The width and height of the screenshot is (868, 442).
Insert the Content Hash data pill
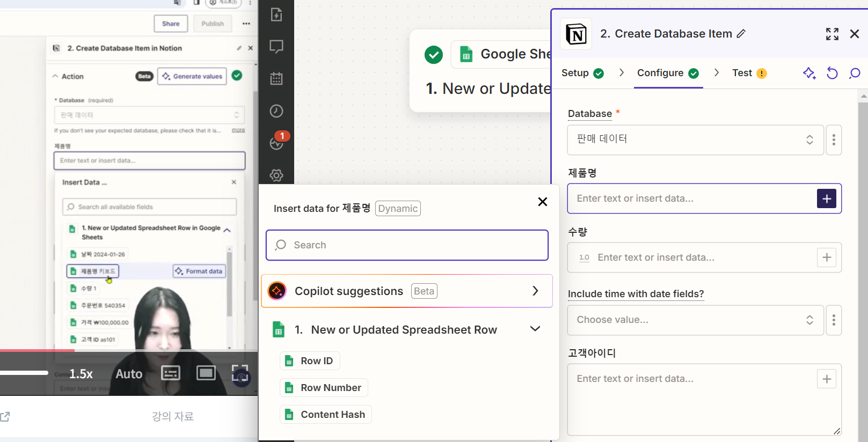[x=326, y=415]
